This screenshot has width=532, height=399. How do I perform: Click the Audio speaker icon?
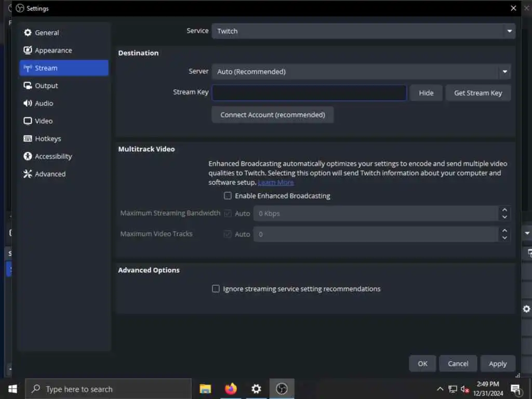point(28,103)
